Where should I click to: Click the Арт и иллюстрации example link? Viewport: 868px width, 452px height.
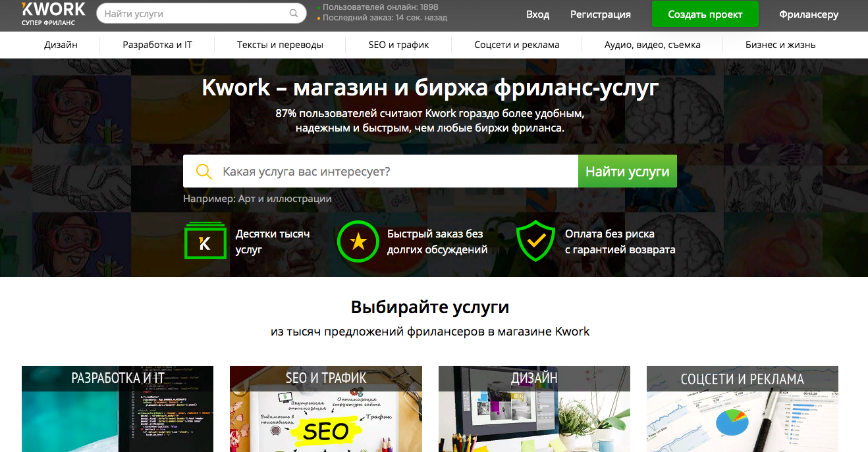tap(285, 199)
